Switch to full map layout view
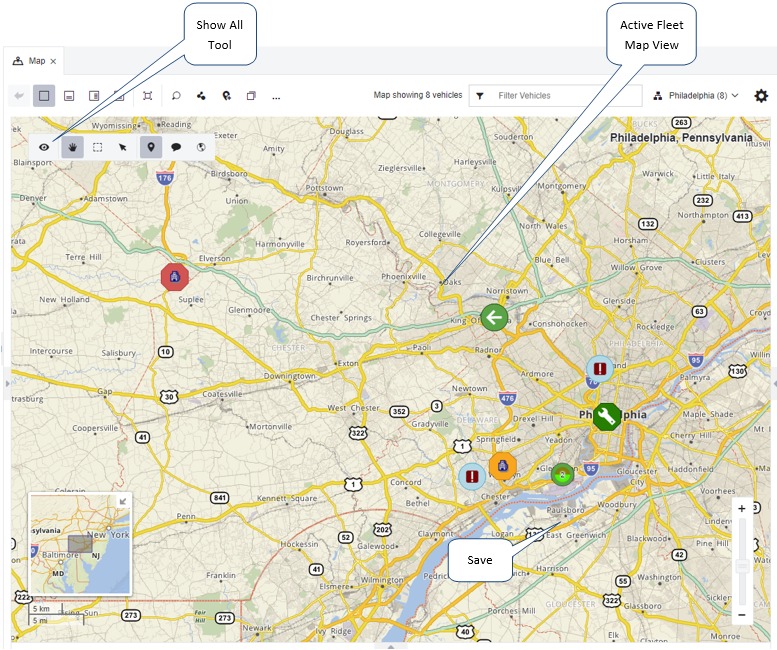Screen dimensions: 777x650 44,96
